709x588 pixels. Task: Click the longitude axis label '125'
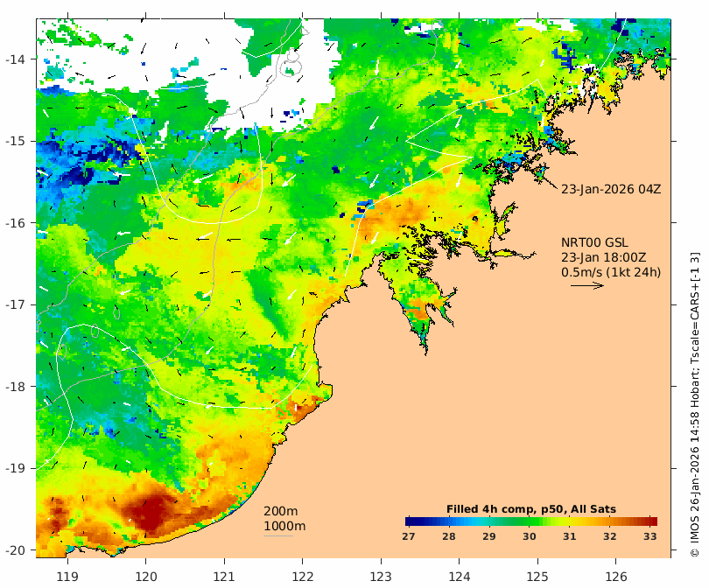tap(537, 577)
